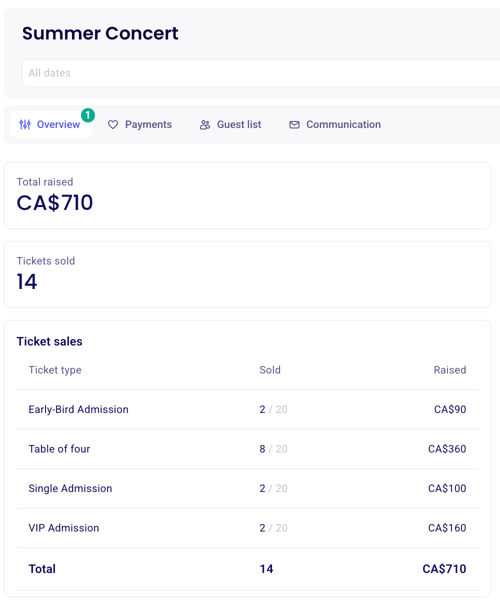Image resolution: width=500 pixels, height=605 pixels.
Task: Click the Communication envelope icon
Action: pyautogui.click(x=294, y=125)
